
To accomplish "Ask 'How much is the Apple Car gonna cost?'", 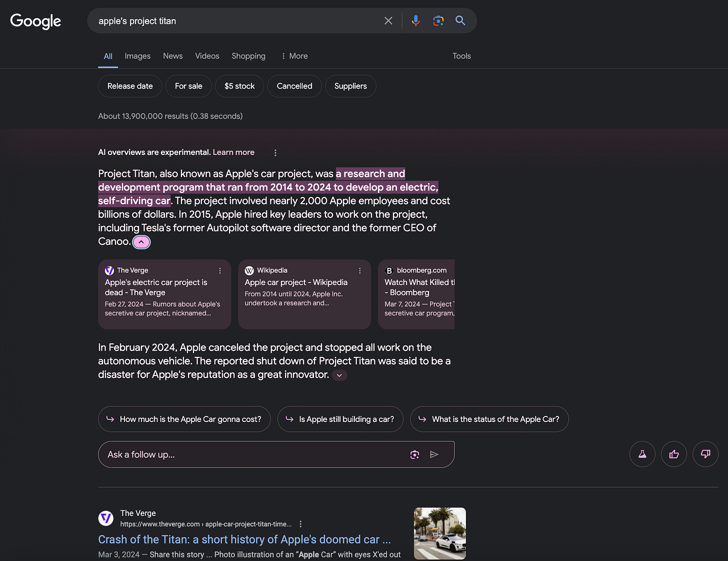I will click(x=184, y=419).
